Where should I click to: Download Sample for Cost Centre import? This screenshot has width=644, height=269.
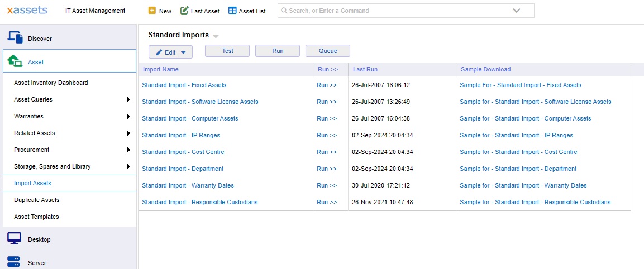coord(518,152)
